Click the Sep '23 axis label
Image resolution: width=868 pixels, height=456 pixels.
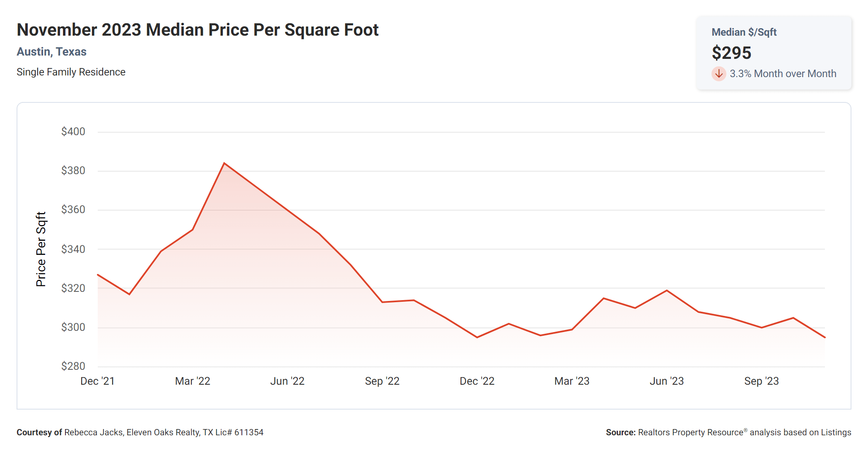coord(762,381)
